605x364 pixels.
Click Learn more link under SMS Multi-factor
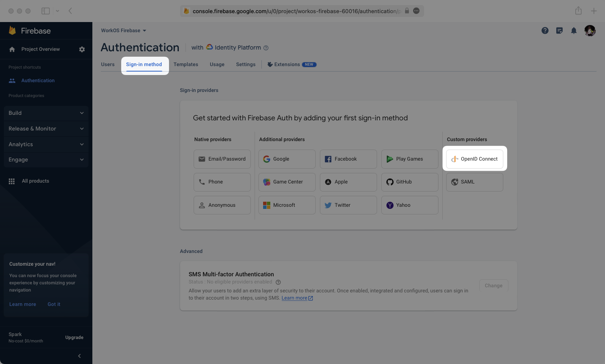pyautogui.click(x=294, y=298)
